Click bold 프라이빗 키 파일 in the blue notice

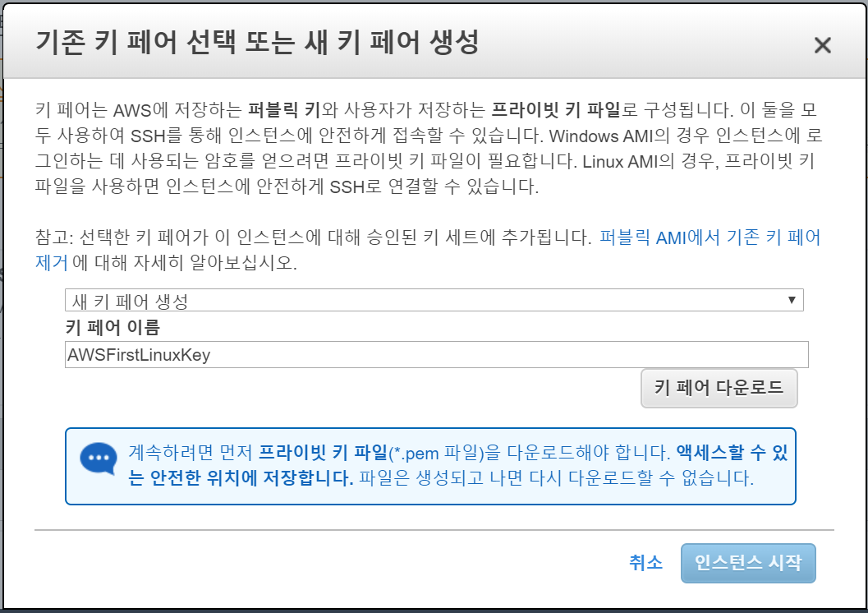click(x=324, y=453)
